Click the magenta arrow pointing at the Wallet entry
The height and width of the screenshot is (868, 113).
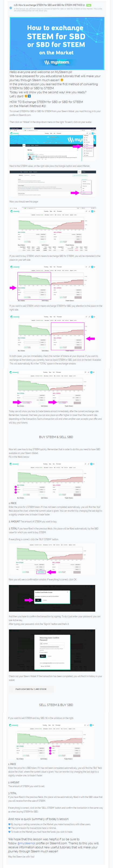click(x=78, y=147)
